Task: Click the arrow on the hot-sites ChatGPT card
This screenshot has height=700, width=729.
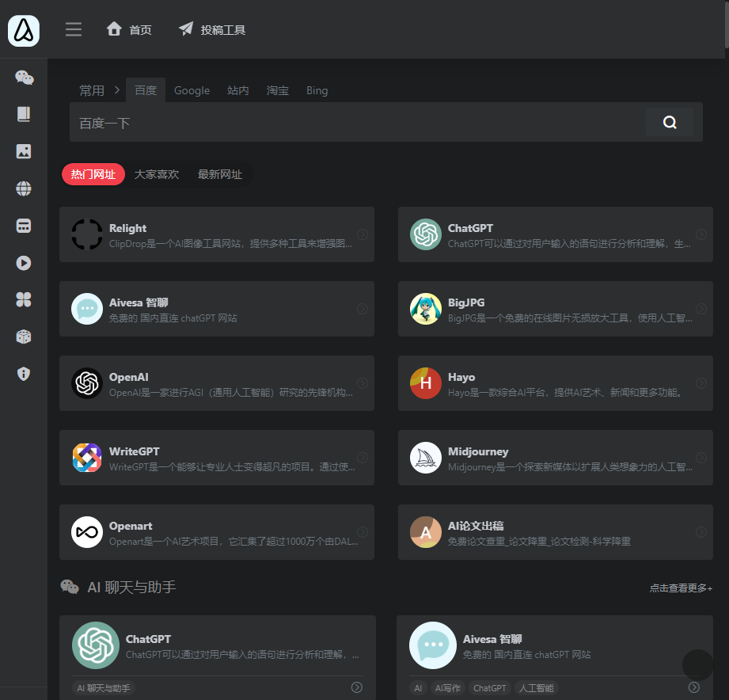Action: point(701,234)
